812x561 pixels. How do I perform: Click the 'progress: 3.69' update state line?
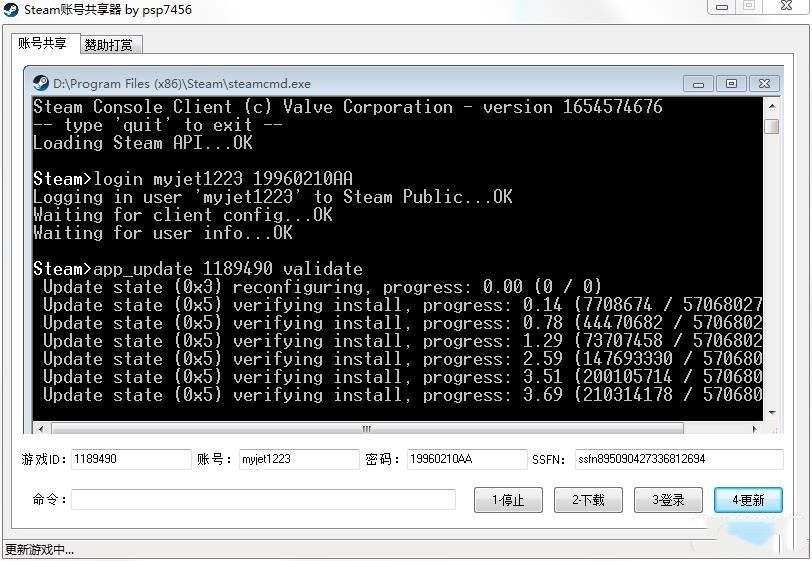(x=402, y=395)
